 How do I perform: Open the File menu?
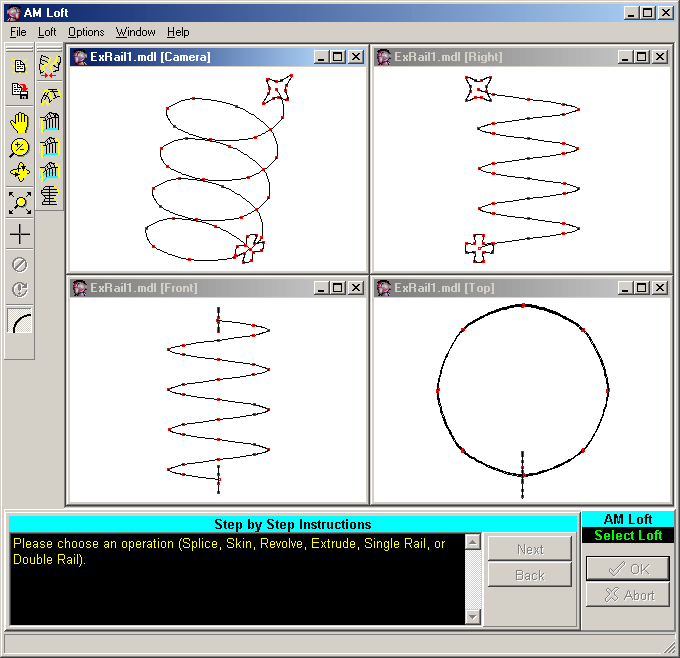click(x=18, y=32)
